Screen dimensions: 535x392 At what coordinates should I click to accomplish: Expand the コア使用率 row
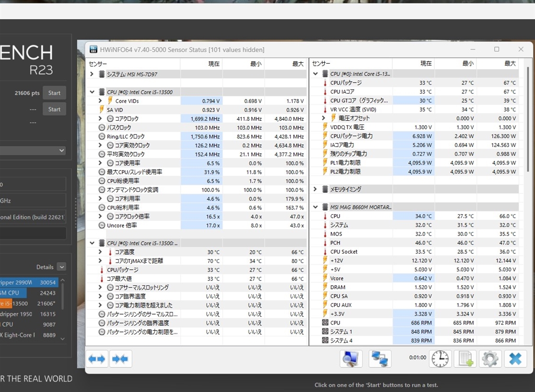click(100, 163)
